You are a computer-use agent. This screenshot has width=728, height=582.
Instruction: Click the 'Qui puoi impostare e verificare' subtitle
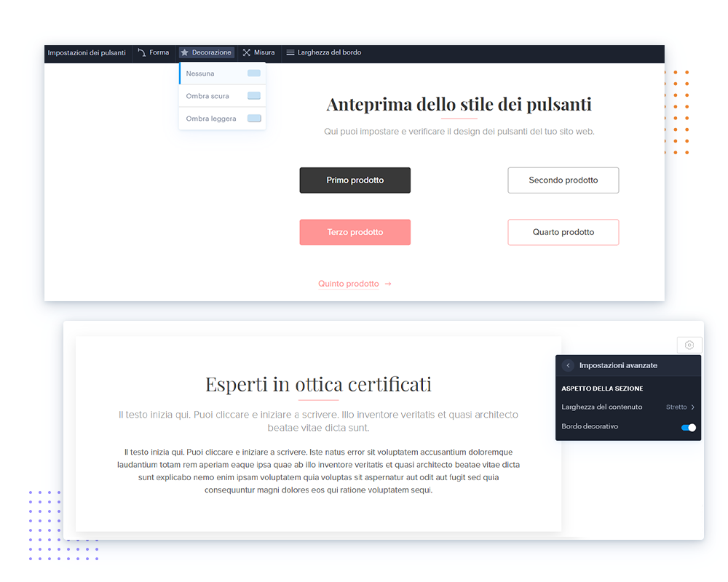pos(459,132)
